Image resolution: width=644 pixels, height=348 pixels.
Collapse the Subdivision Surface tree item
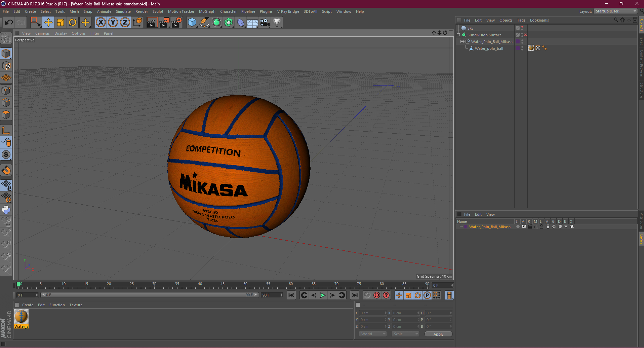click(458, 35)
